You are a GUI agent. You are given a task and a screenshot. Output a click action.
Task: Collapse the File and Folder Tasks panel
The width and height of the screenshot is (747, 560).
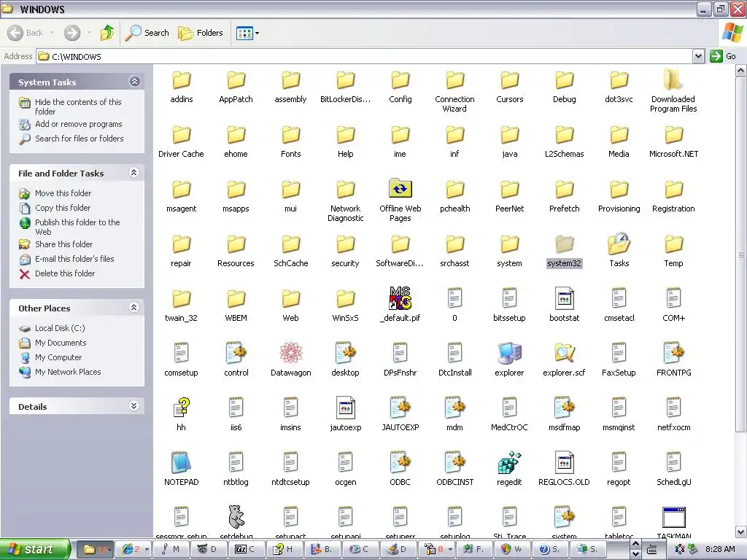click(134, 172)
